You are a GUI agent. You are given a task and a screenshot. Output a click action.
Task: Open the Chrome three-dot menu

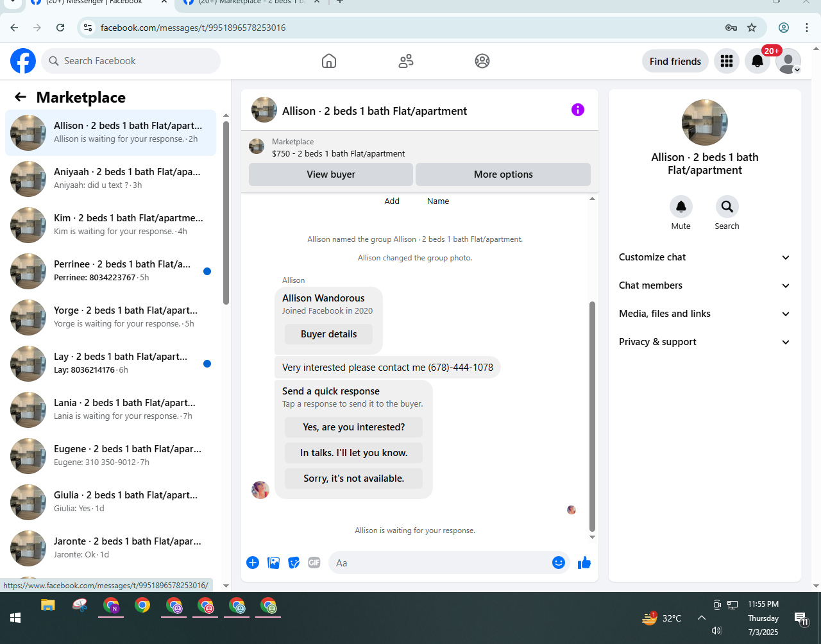[807, 28]
